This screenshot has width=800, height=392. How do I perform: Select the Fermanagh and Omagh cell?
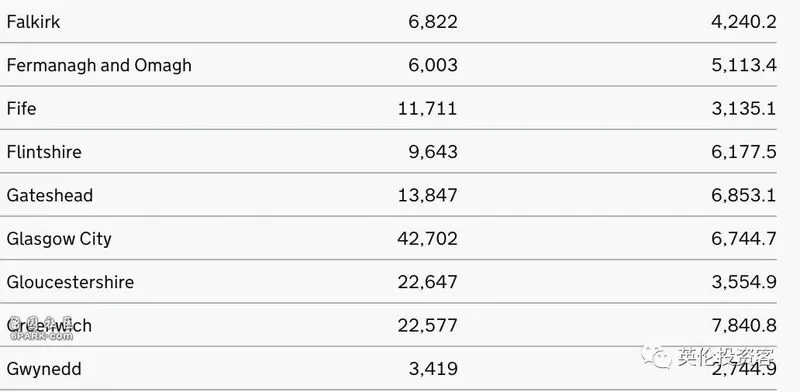(99, 65)
